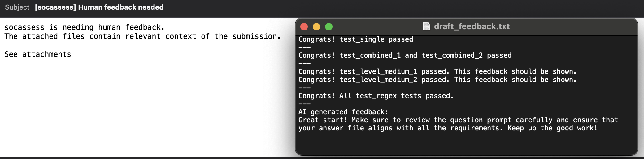Place cursor on 'test_single passed' line
Image resolution: width=644 pixels, height=159 pixels.
356,39
